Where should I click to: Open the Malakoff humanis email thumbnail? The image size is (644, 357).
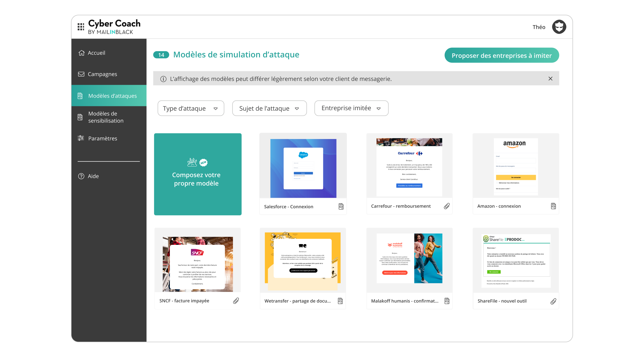pyautogui.click(x=409, y=258)
